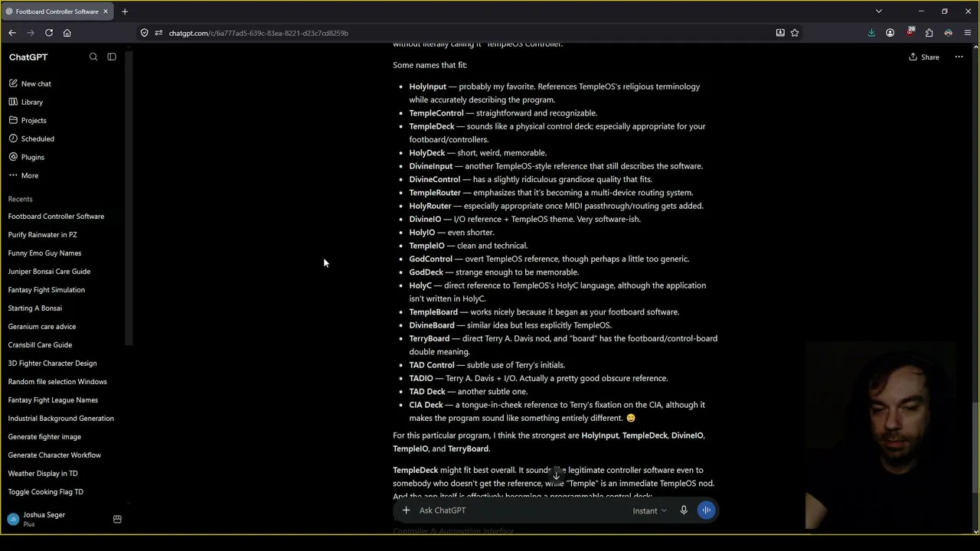Click the attach plus icon in composer
Viewport: 980px width, 551px height.
407,510
